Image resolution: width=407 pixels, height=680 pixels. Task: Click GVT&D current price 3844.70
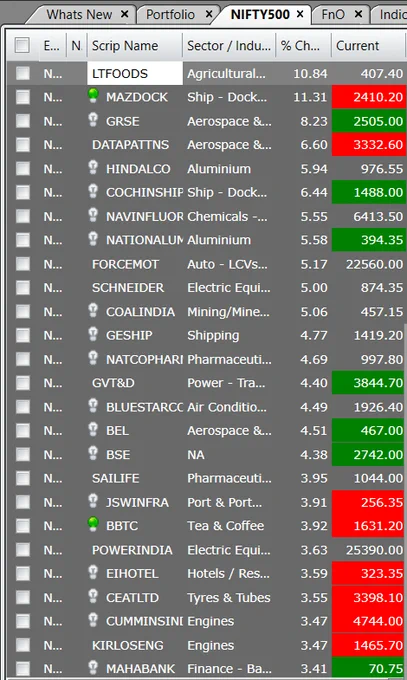[x=368, y=383]
